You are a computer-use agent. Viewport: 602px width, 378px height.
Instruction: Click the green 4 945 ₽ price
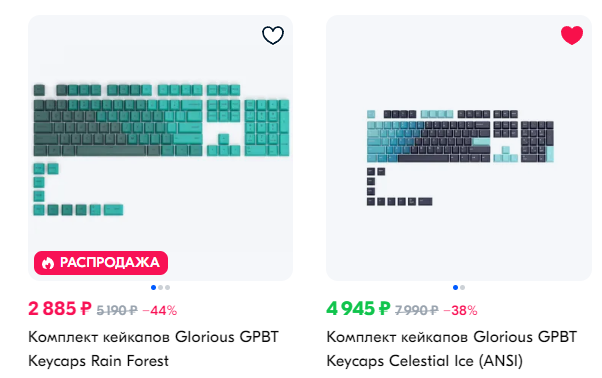click(x=358, y=309)
